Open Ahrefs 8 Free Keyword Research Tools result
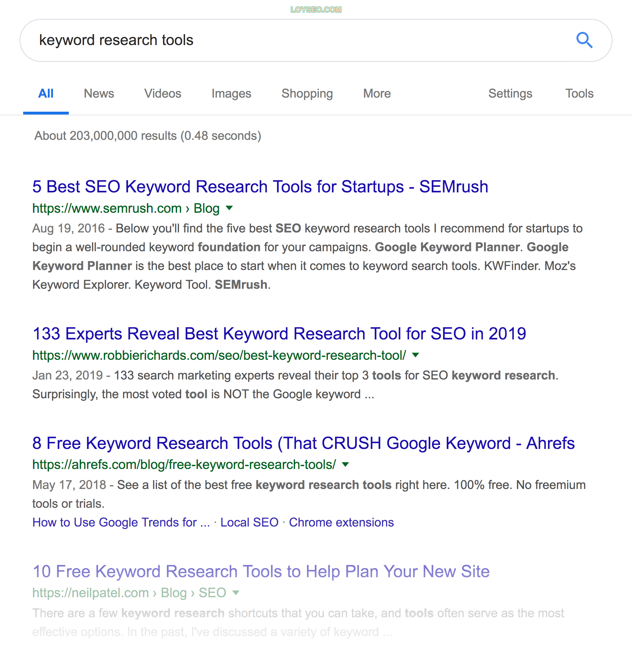This screenshot has height=672, width=632. click(303, 443)
